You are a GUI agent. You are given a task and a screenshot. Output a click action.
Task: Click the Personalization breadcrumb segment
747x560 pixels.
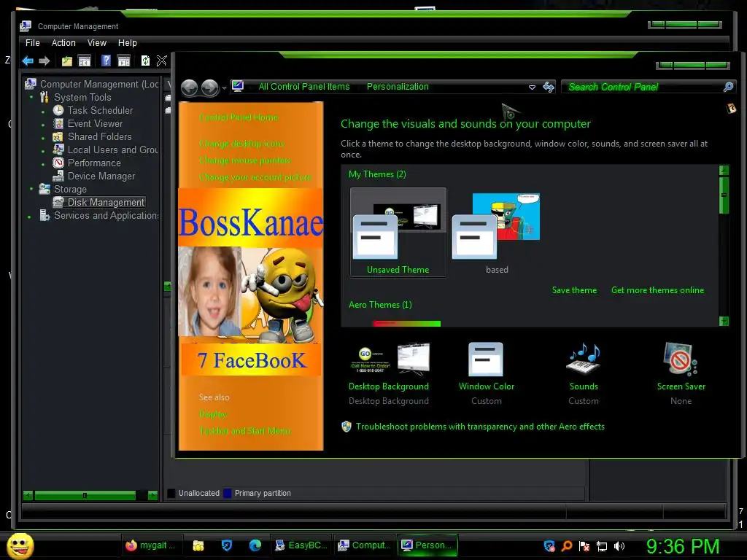(x=398, y=87)
